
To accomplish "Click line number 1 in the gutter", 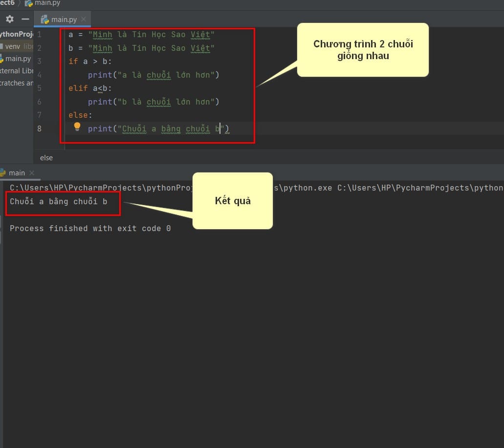I will pyautogui.click(x=39, y=34).
